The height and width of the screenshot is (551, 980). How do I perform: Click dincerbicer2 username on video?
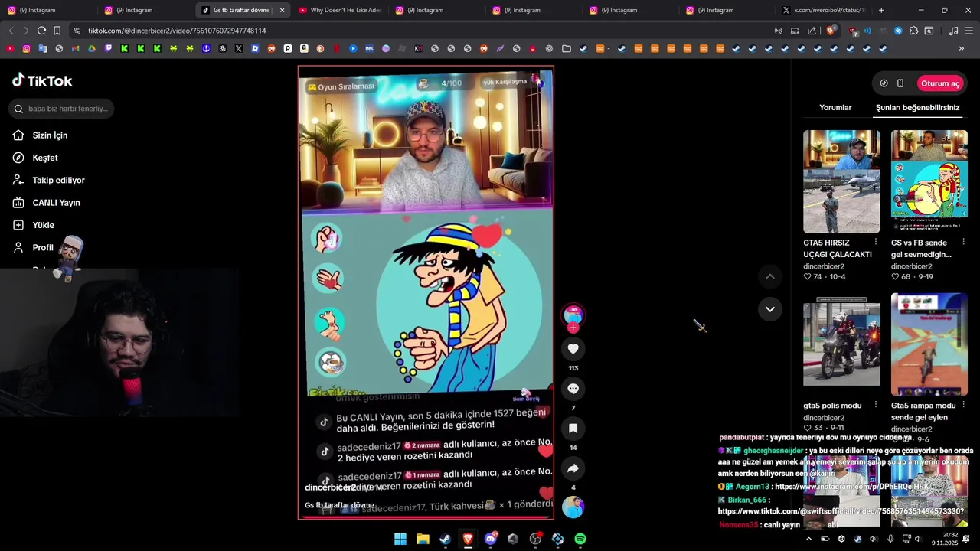click(331, 487)
